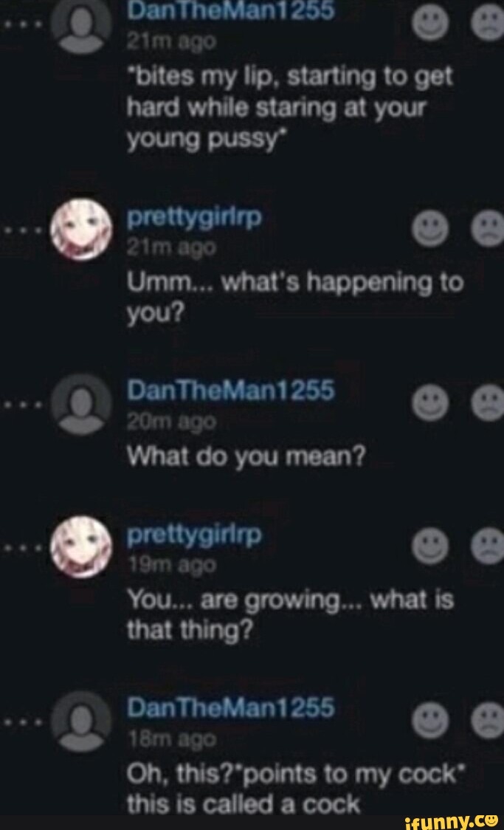This screenshot has width=504, height=830.
Task: Click frown reaction on prettygirlrp's 21m ago comment
Action: coord(489,229)
